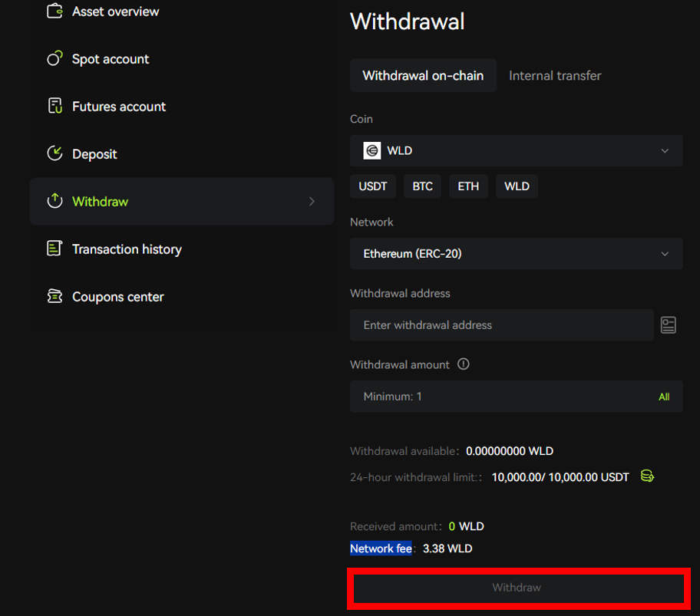
Task: Click the Asset overview wallet icon
Action: [54, 11]
